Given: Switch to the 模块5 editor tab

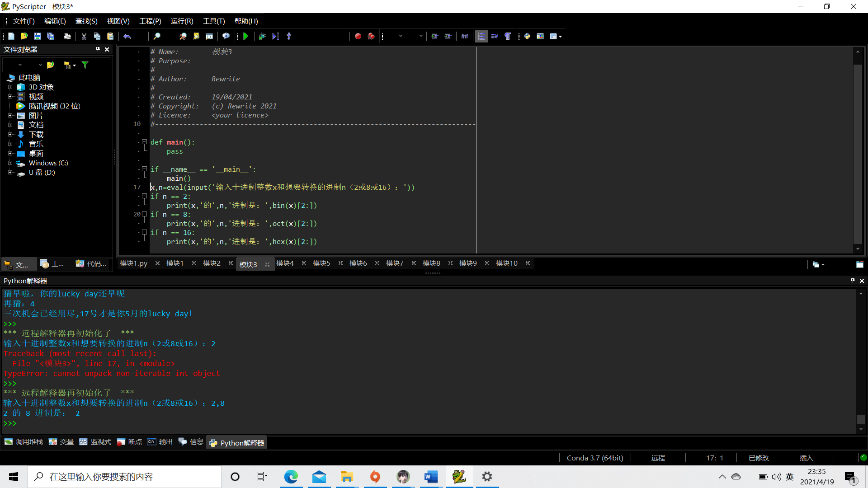Looking at the screenshot, I should point(321,263).
